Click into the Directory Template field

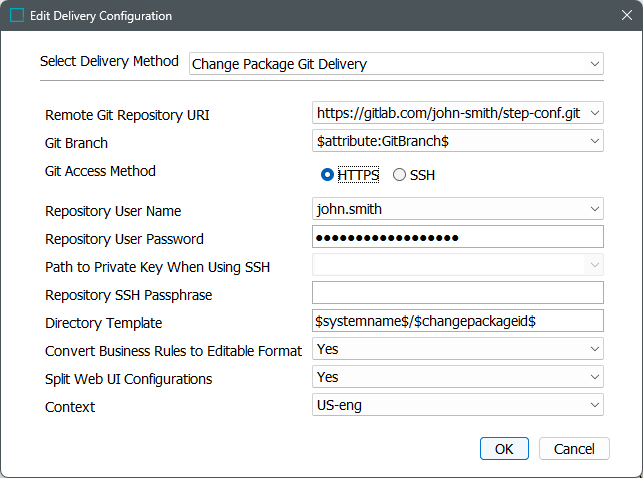tap(457, 321)
